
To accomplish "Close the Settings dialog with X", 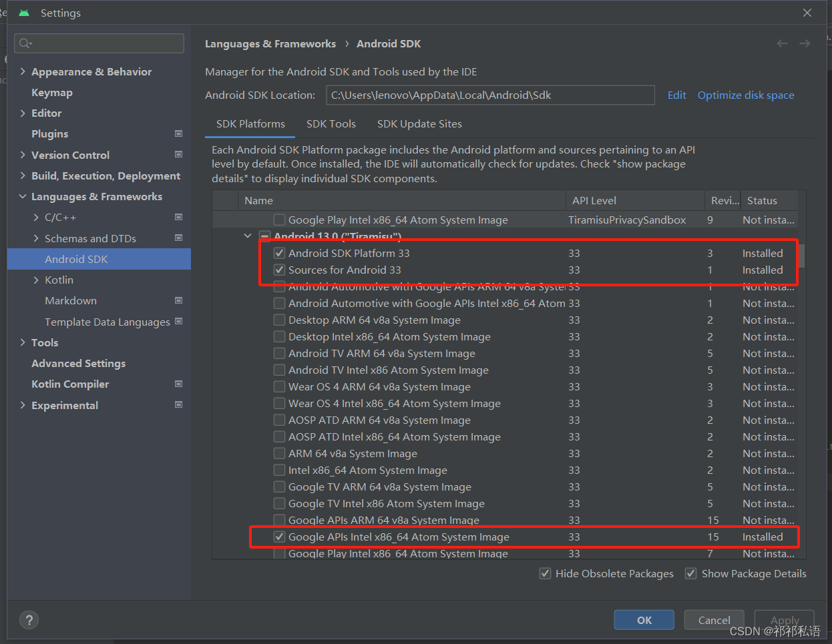I will pos(807,13).
